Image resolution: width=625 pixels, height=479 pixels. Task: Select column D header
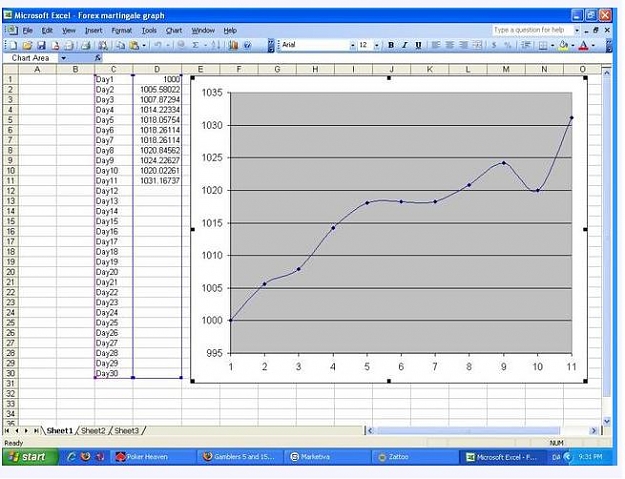tap(157, 69)
